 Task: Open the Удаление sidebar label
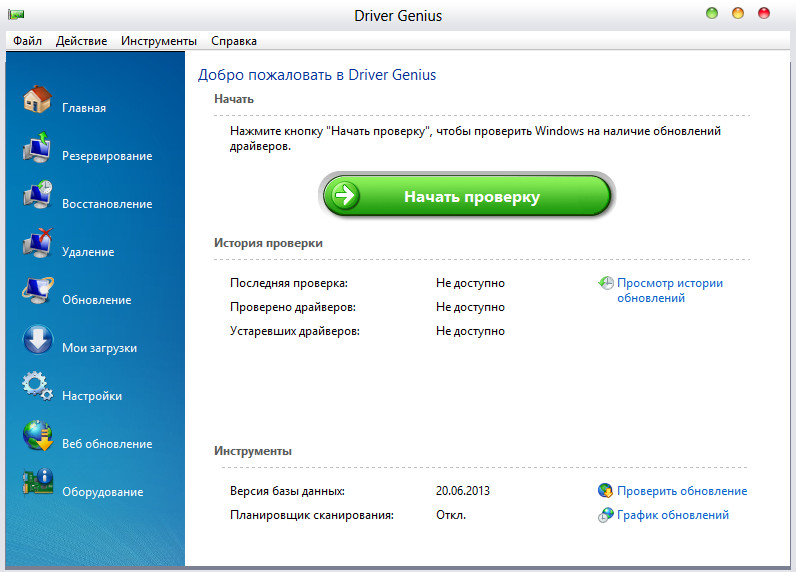(88, 252)
